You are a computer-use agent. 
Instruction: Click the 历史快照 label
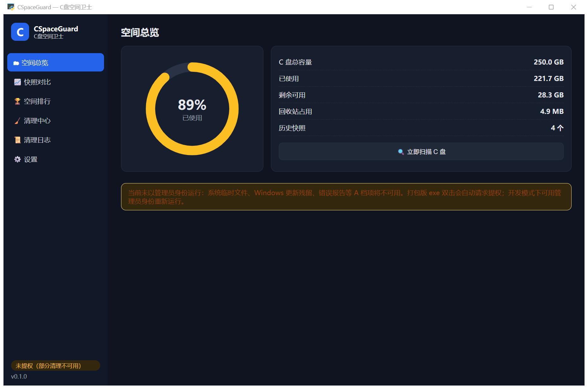point(292,128)
